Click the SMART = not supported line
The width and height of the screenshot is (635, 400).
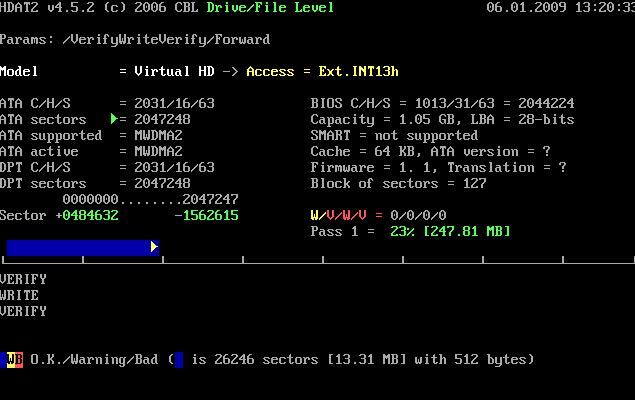(394, 136)
